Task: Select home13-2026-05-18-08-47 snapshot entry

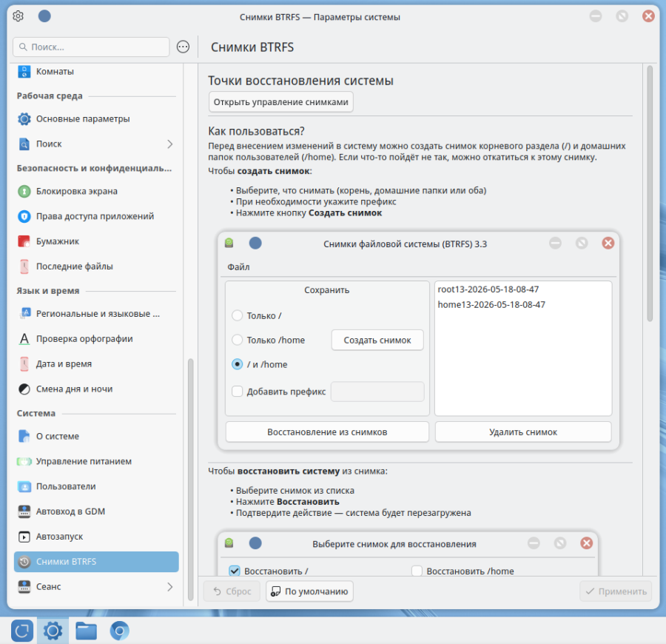Action: point(491,304)
